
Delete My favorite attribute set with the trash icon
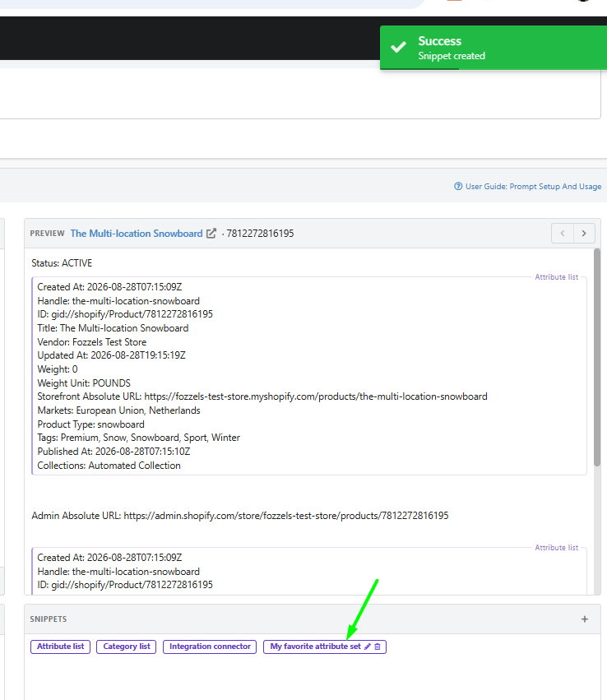378,647
